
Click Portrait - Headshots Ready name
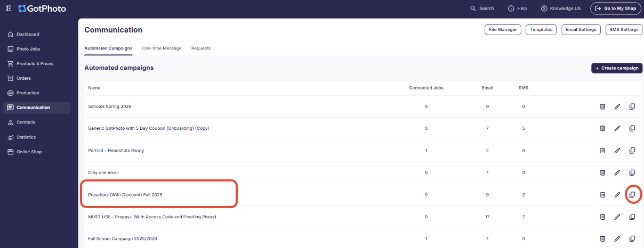[116, 151]
